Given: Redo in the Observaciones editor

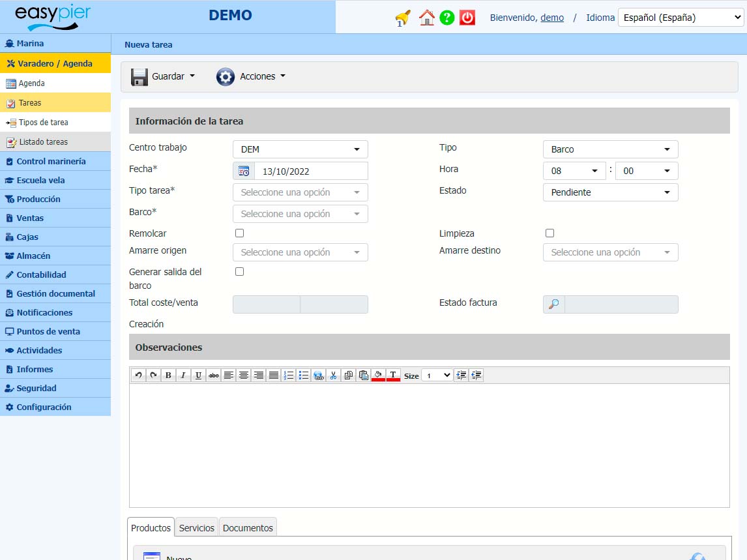Looking at the screenshot, I should 153,376.
